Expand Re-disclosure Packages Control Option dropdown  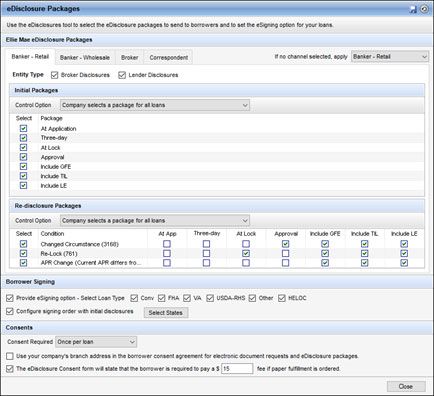point(155,220)
